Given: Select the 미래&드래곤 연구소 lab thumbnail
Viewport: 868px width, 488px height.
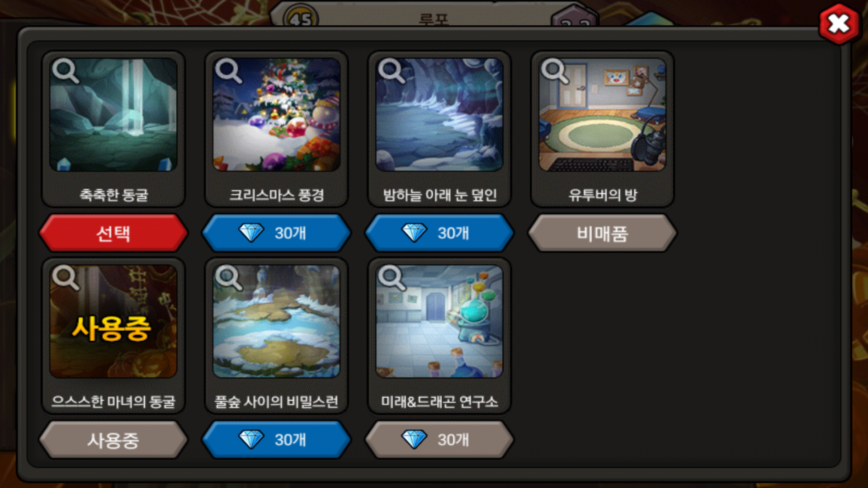Looking at the screenshot, I should 439,321.
